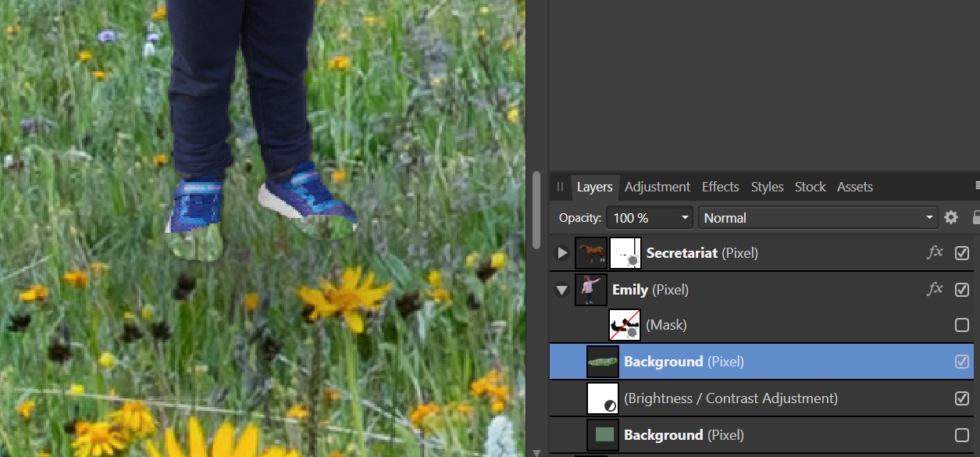
Task: Hide the Emily layer via its checkbox
Action: (962, 289)
